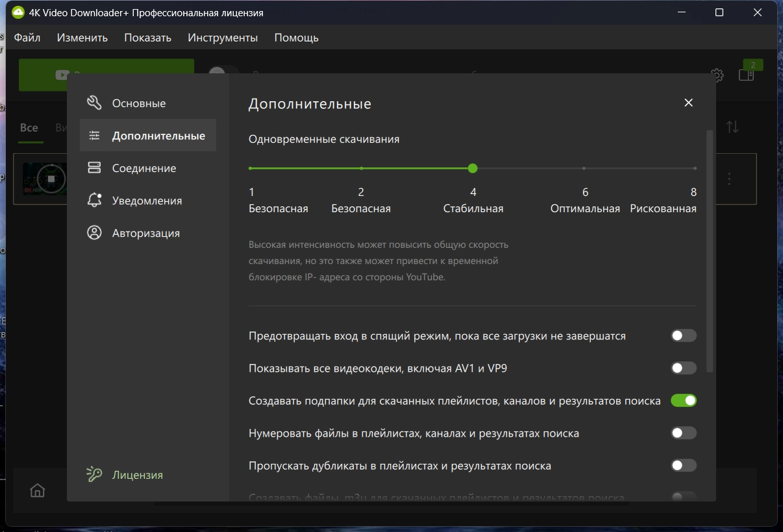Screen dimensions: 783x532
Task: Click the server icon next to Соединение
Action: click(94, 168)
